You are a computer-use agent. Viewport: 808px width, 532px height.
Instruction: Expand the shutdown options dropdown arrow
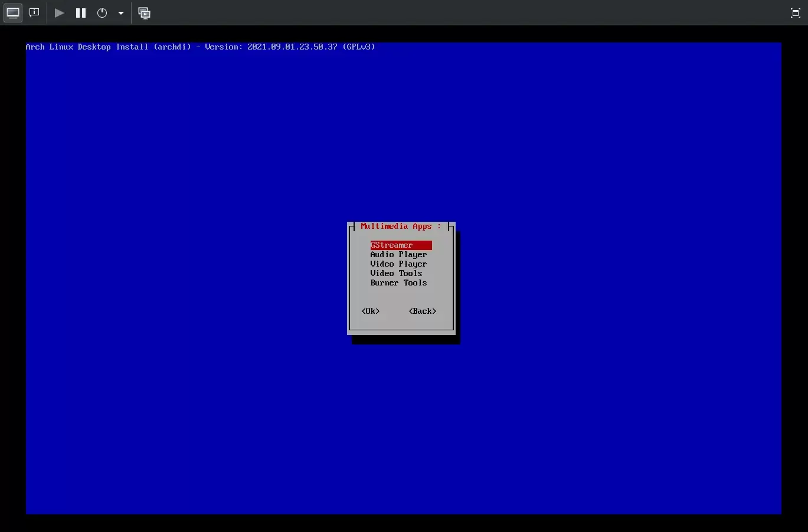tap(121, 13)
